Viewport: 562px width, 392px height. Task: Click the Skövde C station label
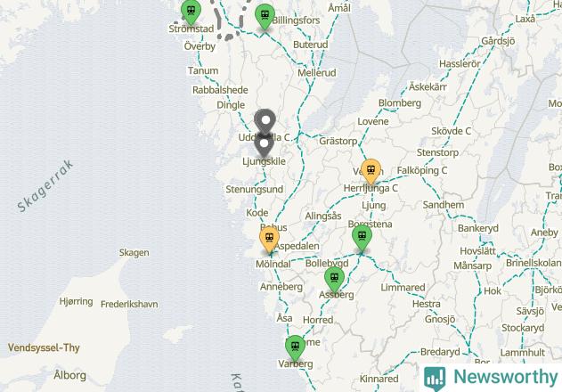click(x=451, y=131)
